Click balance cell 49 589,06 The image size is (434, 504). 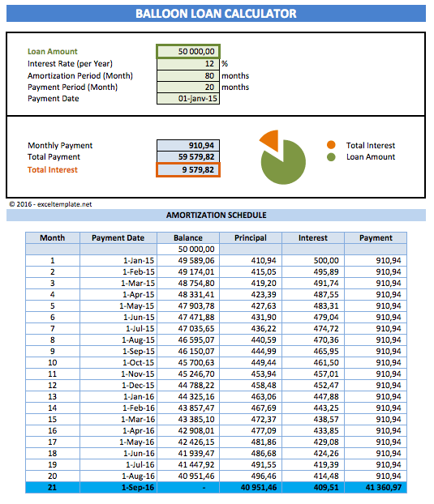point(188,260)
